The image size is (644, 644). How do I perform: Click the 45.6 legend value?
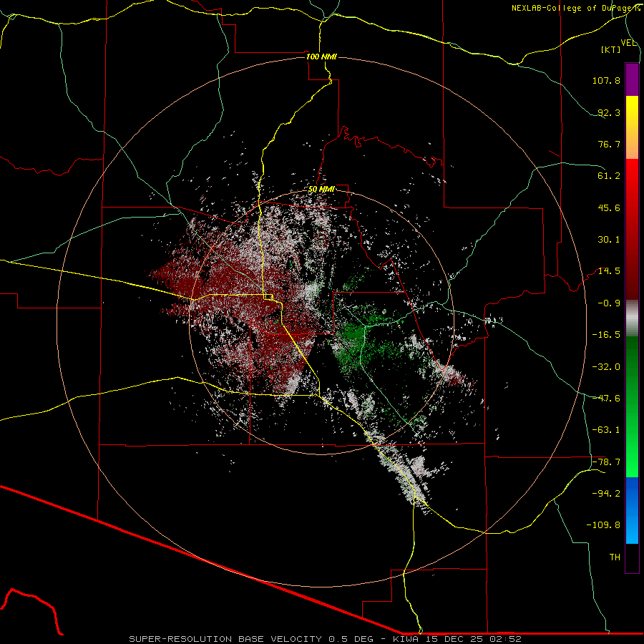pyautogui.click(x=609, y=208)
